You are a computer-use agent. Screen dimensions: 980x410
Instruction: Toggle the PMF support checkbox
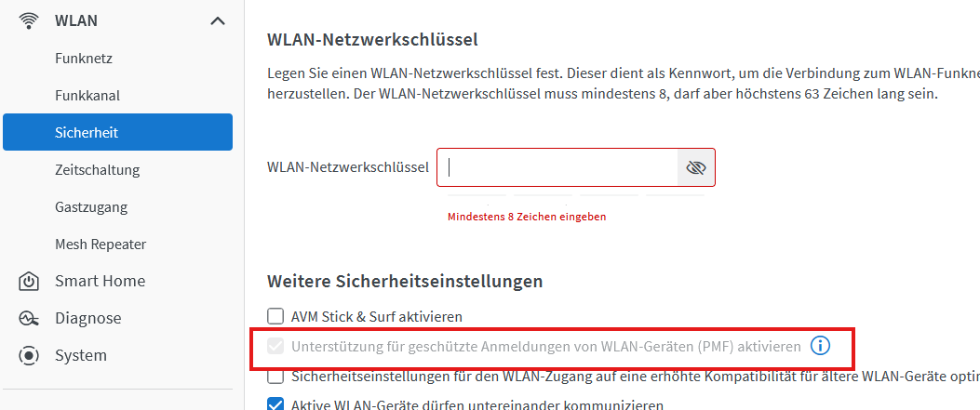tap(275, 347)
